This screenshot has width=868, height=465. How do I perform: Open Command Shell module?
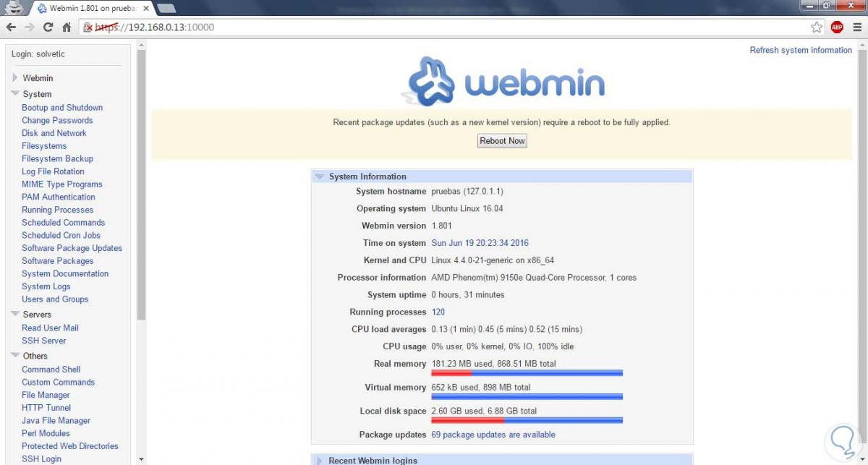click(51, 370)
